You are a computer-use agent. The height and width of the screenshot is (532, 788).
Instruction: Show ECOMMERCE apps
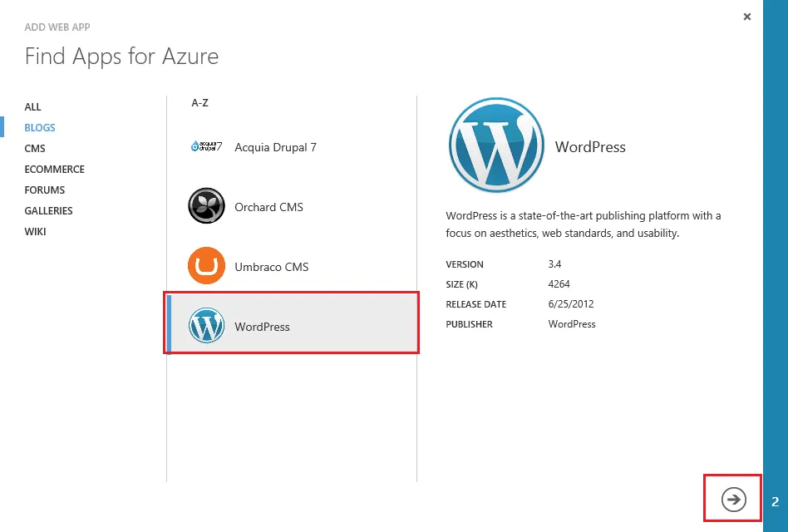tap(55, 170)
